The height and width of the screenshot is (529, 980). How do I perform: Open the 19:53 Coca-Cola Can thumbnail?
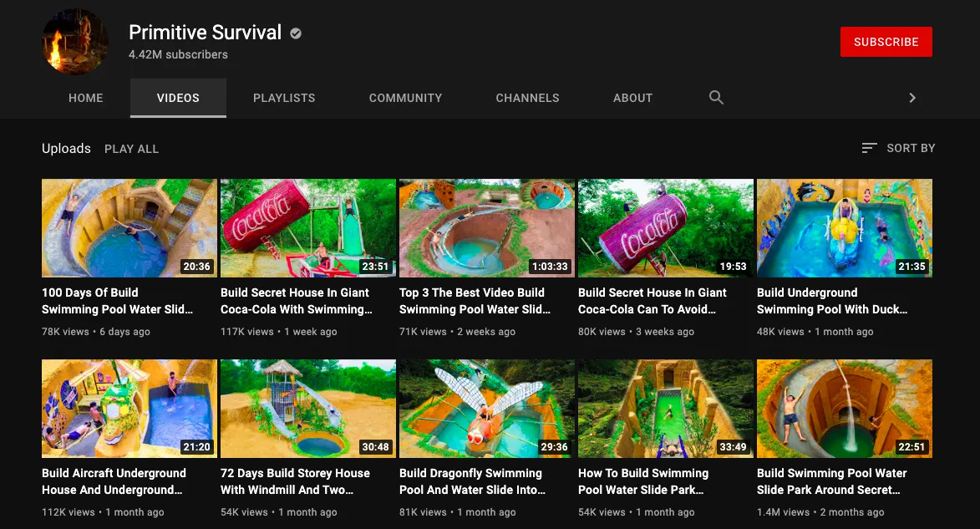666,228
